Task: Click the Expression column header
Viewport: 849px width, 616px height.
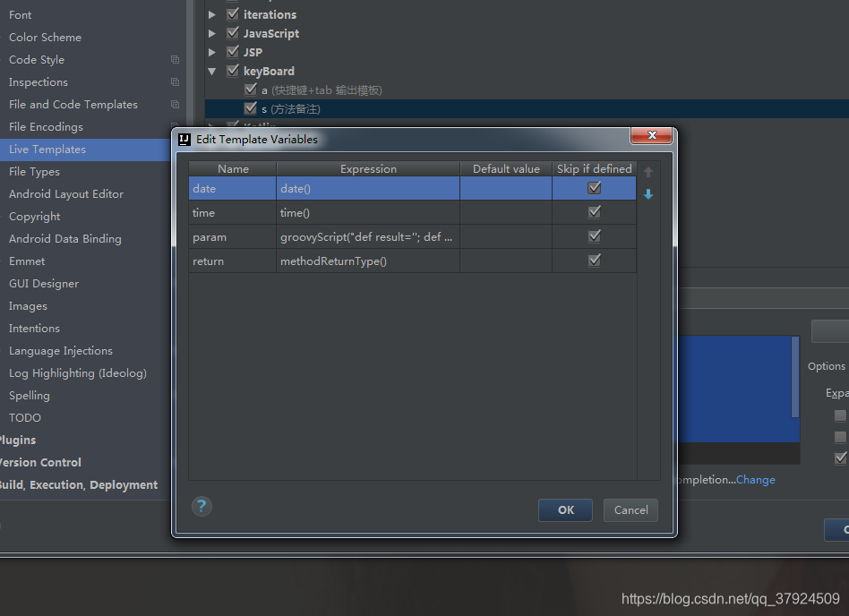Action: click(368, 169)
